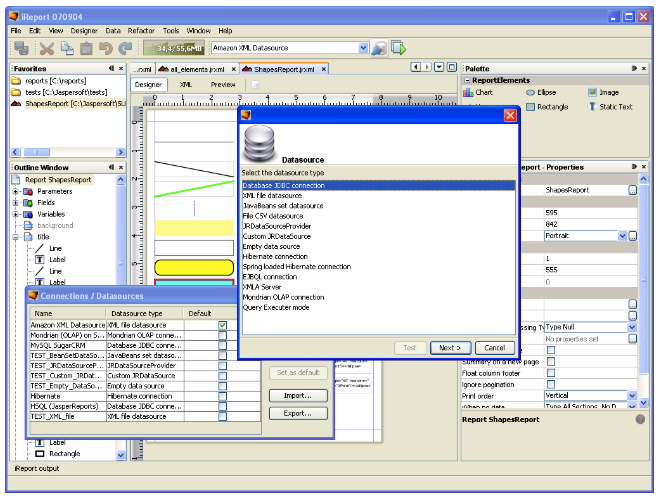
Task: Select the Rectangle element in Outline tree
Action: (58, 454)
